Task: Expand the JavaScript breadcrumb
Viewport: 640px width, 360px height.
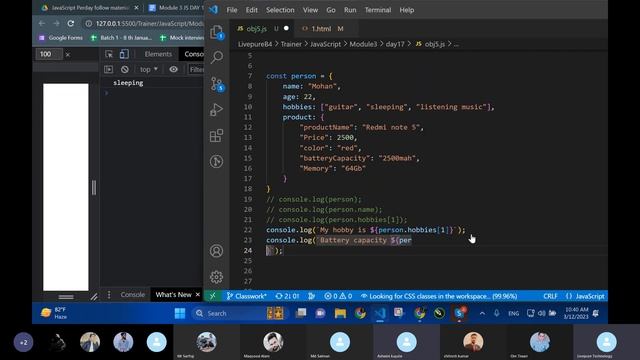Action: (x=325, y=44)
